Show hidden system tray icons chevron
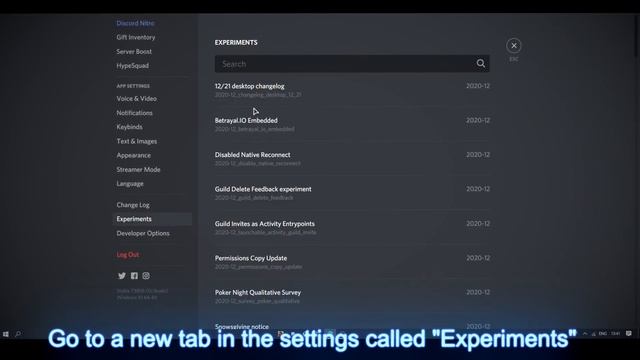 [x=584, y=333]
